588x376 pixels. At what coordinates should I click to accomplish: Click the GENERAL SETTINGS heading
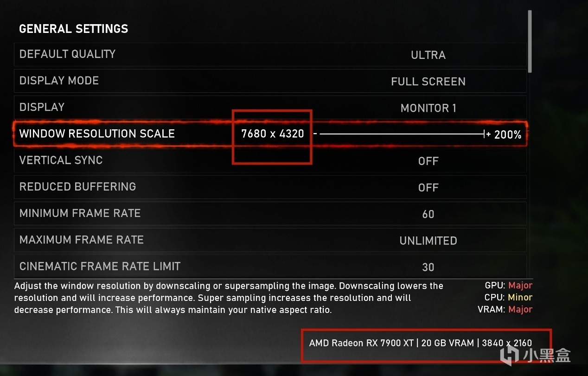pyautogui.click(x=73, y=29)
